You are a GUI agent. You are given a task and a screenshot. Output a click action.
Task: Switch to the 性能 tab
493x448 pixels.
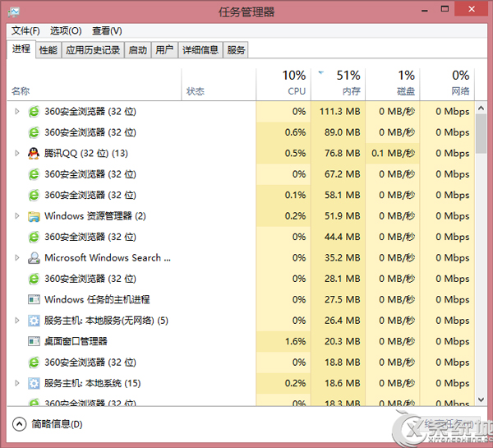pos(48,50)
